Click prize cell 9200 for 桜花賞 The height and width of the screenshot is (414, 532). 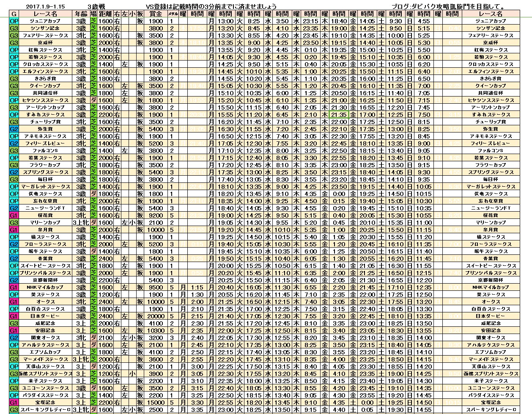pos(156,215)
